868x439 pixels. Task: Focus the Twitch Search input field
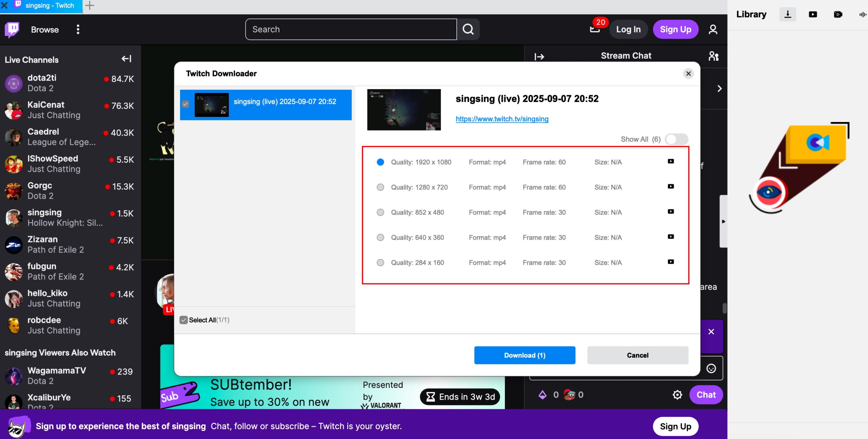[x=351, y=29]
